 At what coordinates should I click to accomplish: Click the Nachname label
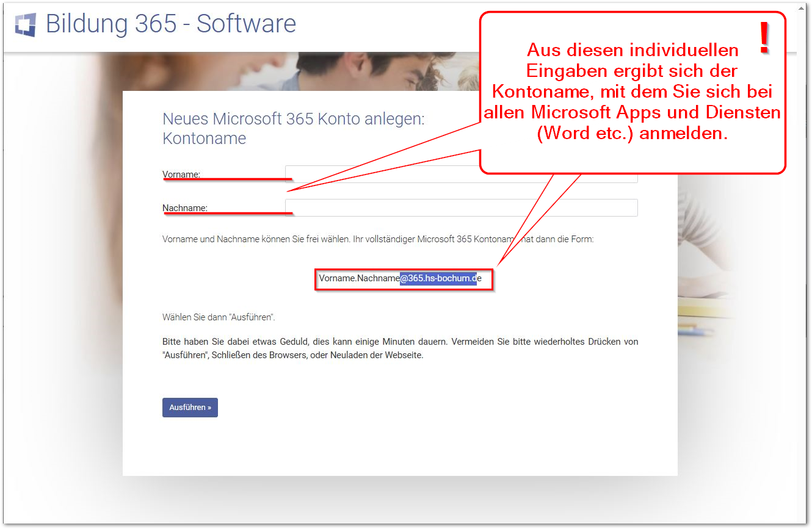(x=185, y=208)
